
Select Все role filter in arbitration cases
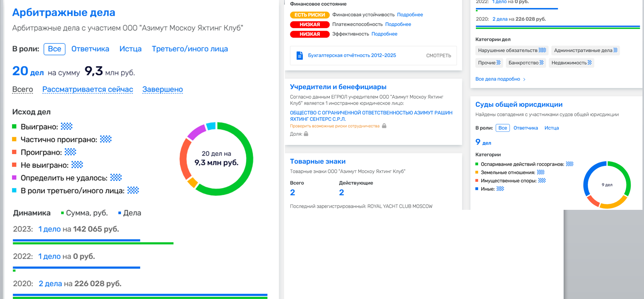(54, 49)
